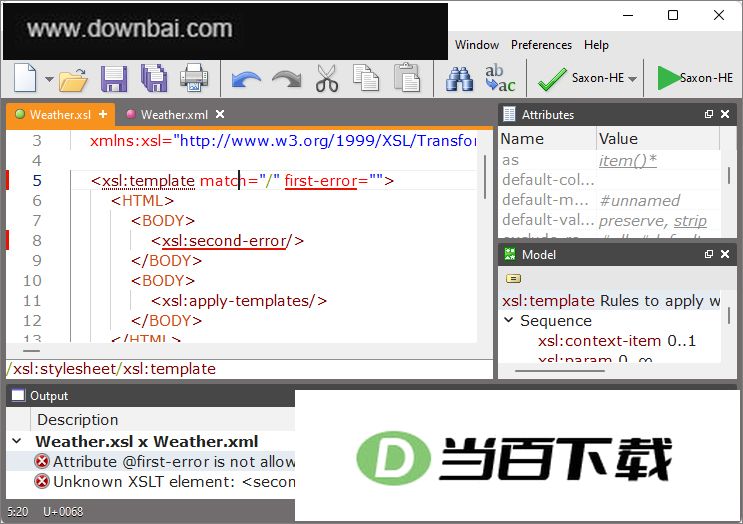Click the underlined first-error attribute in line 5
Image resolution: width=743 pixels, height=524 pixels.
pyautogui.click(x=321, y=181)
